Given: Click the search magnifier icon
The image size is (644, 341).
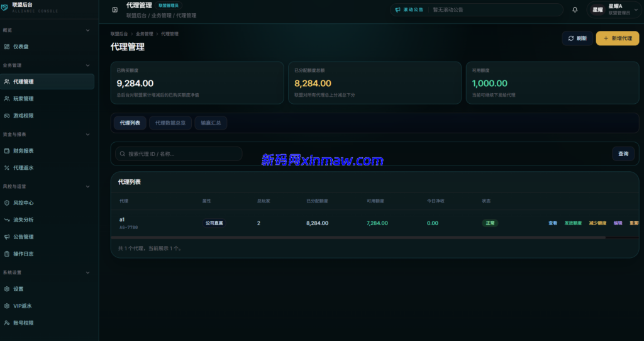Looking at the screenshot, I should (123, 154).
